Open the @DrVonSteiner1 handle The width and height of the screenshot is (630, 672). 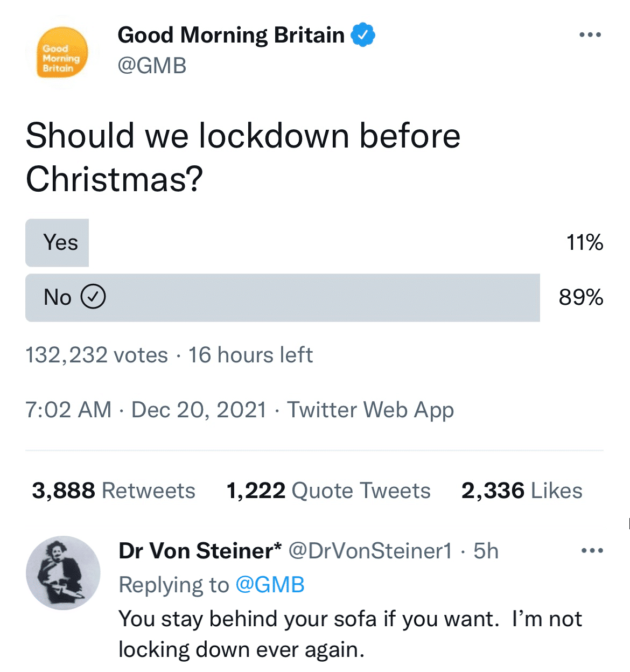(370, 551)
